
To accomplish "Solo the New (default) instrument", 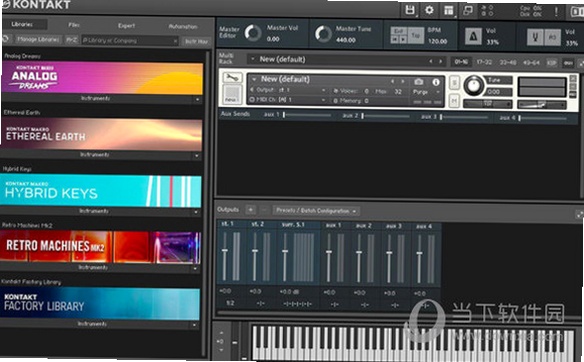I will [454, 83].
